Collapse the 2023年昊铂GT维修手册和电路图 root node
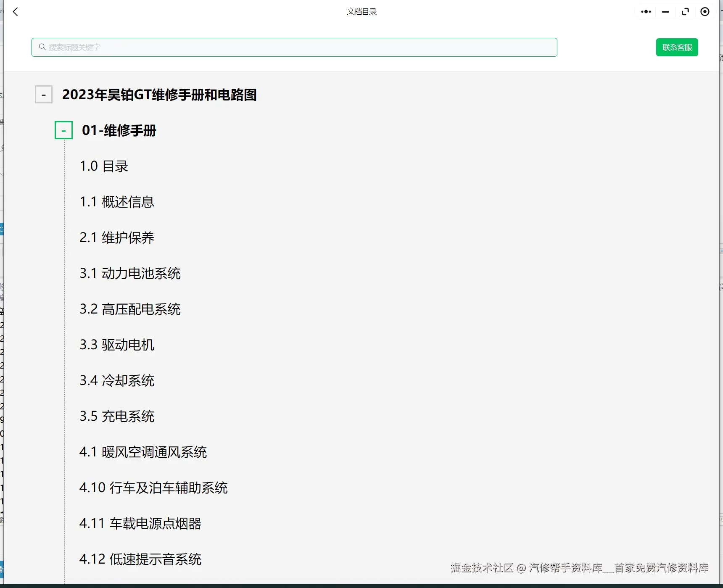Screen dimensions: 723x588 (44, 95)
